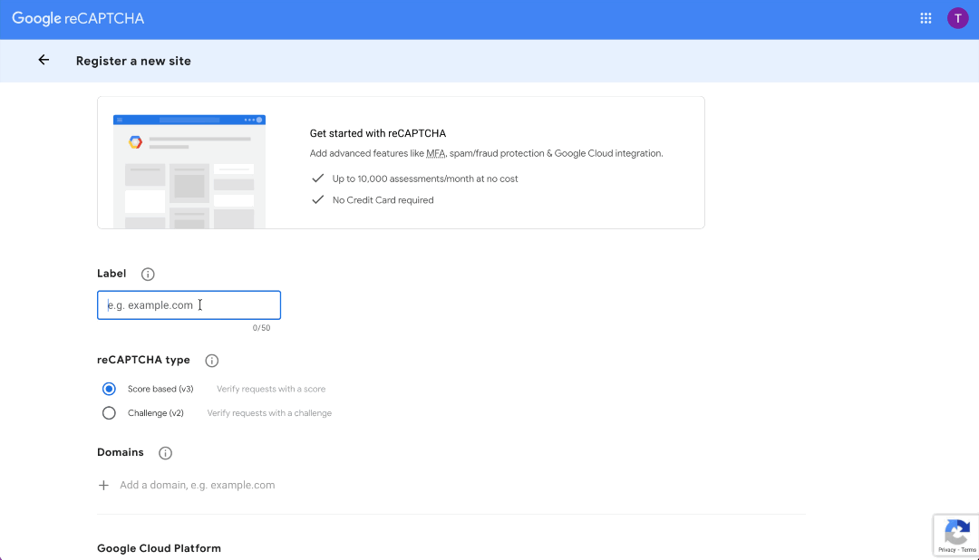The image size is (979, 560).
Task: Click the Google reCAPTCHA header logo
Action: (78, 17)
